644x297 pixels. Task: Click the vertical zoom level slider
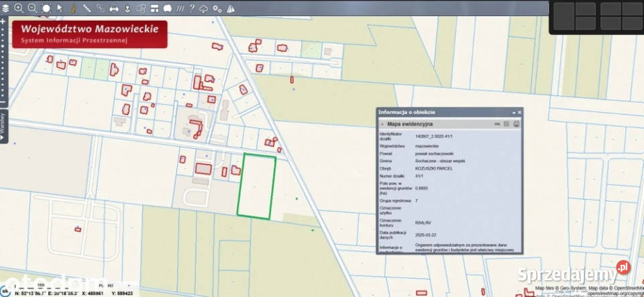(3, 62)
